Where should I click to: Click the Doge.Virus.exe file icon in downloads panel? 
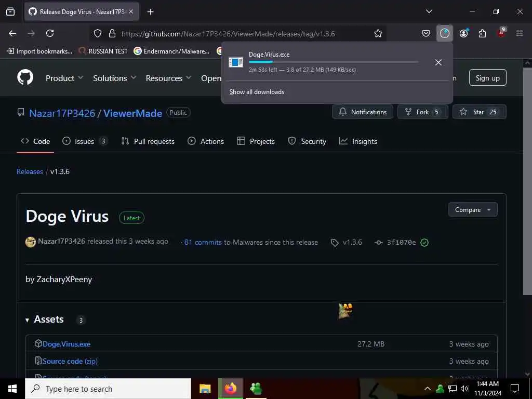pyautogui.click(x=236, y=62)
